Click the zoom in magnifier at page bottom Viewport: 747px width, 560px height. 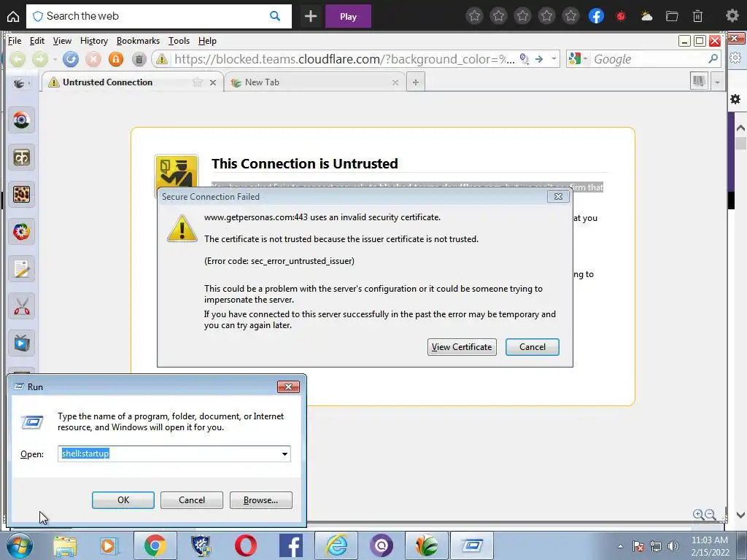698,514
